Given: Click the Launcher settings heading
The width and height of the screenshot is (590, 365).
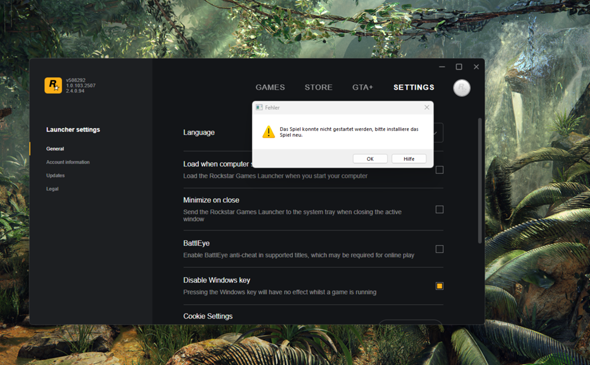Looking at the screenshot, I should pos(73,129).
